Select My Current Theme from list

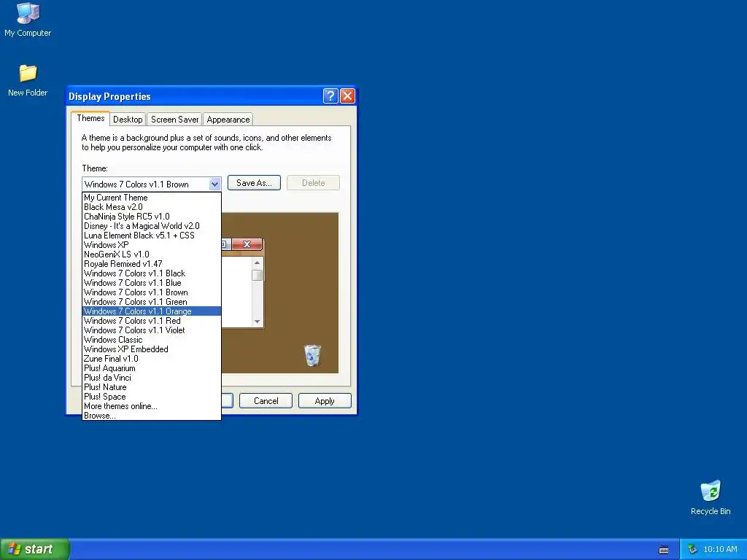coord(152,197)
